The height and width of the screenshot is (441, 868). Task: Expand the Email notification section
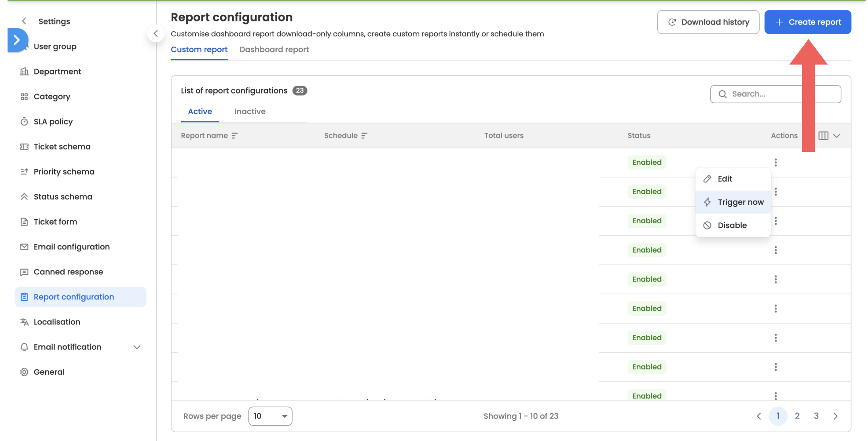tap(137, 347)
